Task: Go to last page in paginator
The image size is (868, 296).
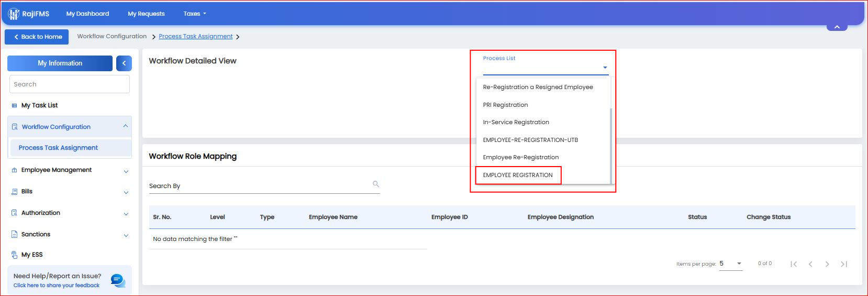Action: [844, 264]
